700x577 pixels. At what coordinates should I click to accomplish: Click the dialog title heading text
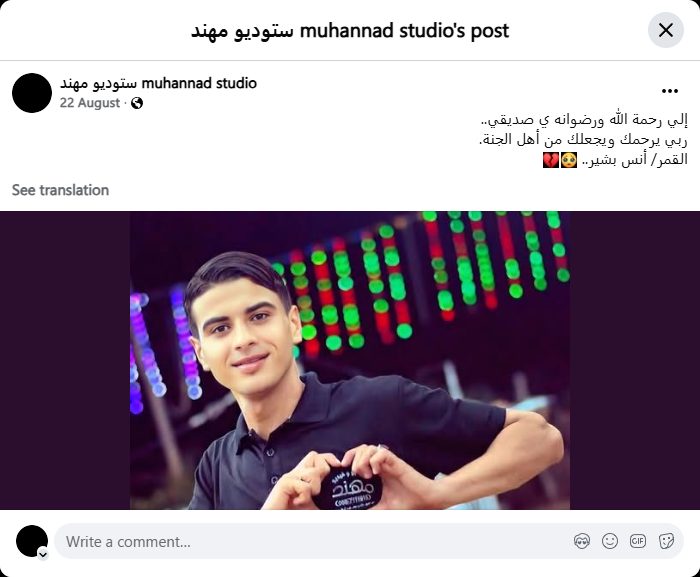[x=350, y=31]
